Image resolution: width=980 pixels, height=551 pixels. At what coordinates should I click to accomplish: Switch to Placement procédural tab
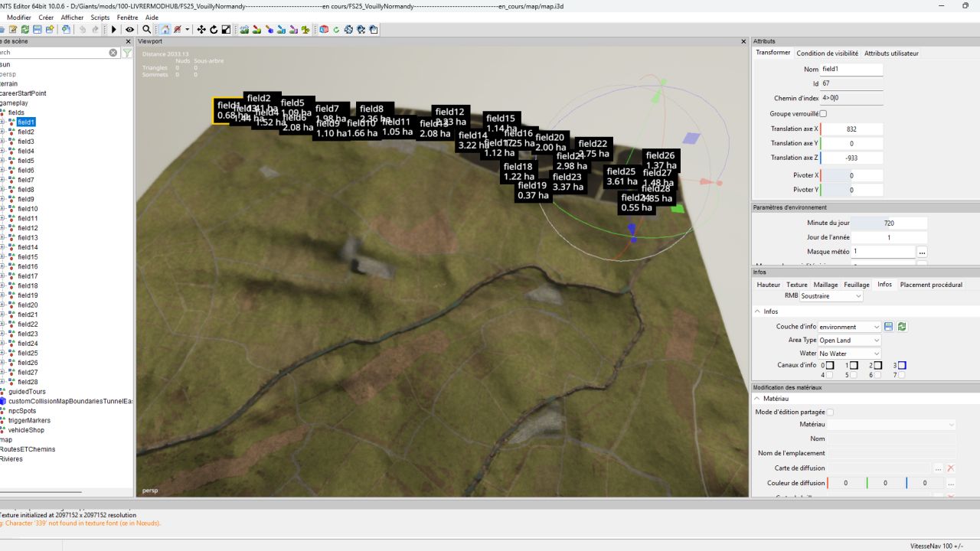931,285
